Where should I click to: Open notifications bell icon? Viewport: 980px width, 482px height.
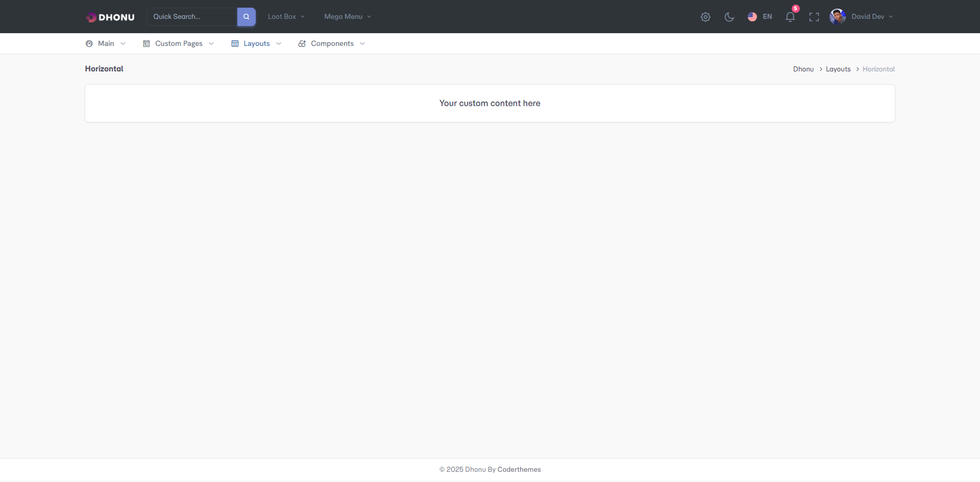[790, 17]
